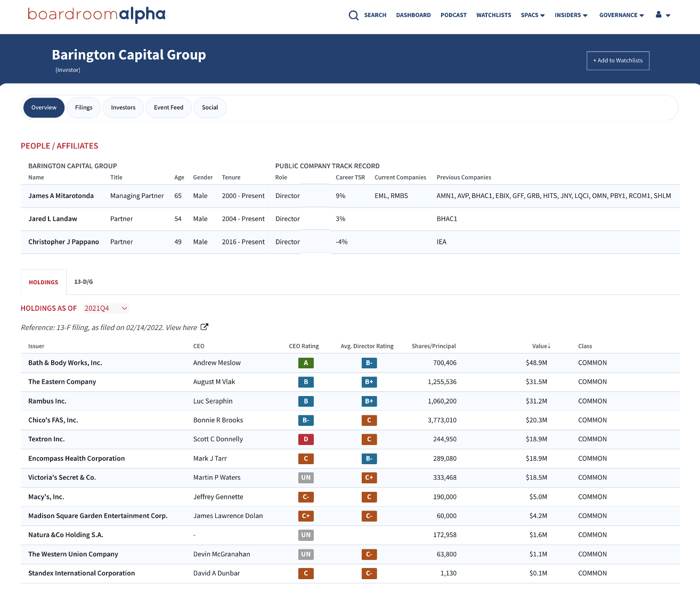Image resolution: width=700 pixels, height=593 pixels.
Task: Open CEO James Lawrence Dolan's profile
Action: click(228, 516)
